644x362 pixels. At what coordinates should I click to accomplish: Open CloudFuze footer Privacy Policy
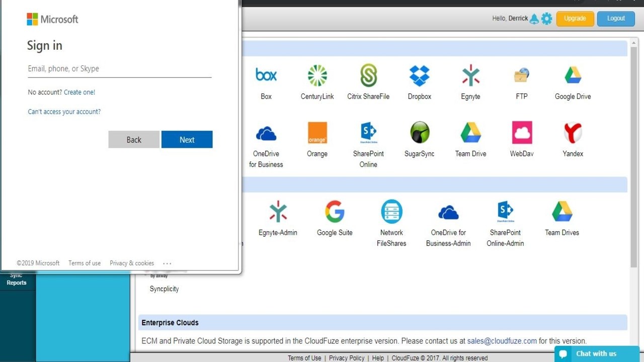tap(347, 358)
